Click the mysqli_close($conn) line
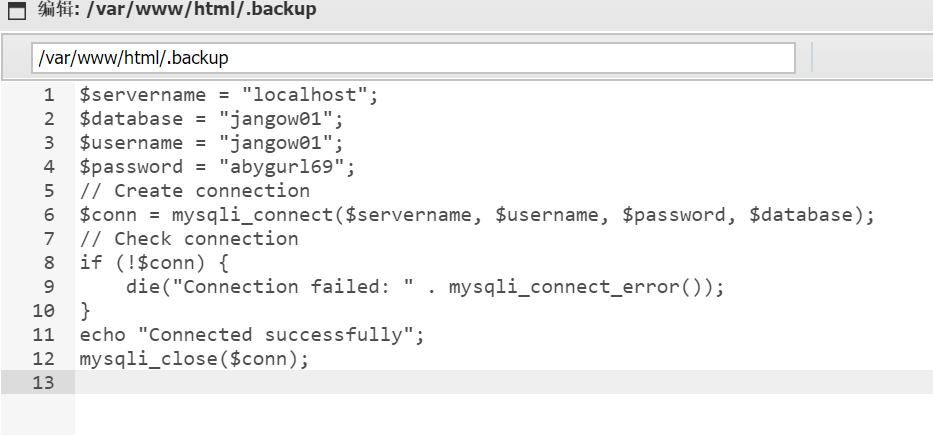 click(x=195, y=359)
